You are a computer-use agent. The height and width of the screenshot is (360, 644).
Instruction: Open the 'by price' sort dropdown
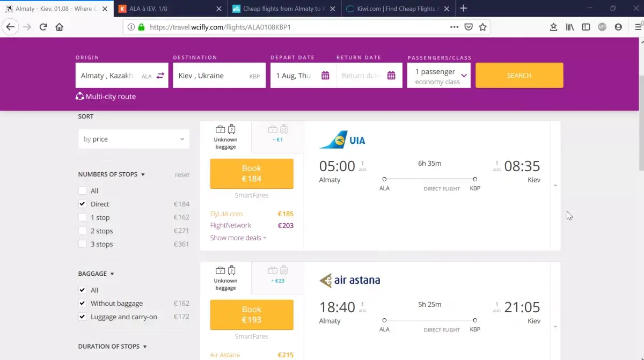134,139
